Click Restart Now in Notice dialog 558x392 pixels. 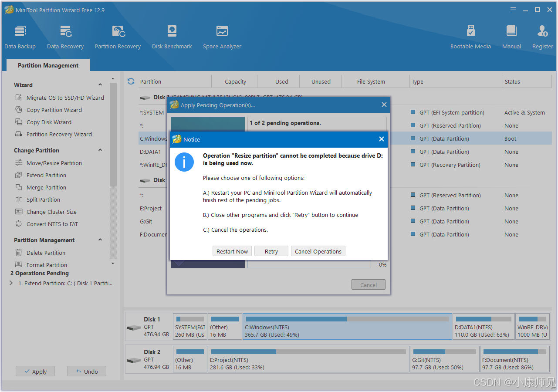tap(232, 251)
